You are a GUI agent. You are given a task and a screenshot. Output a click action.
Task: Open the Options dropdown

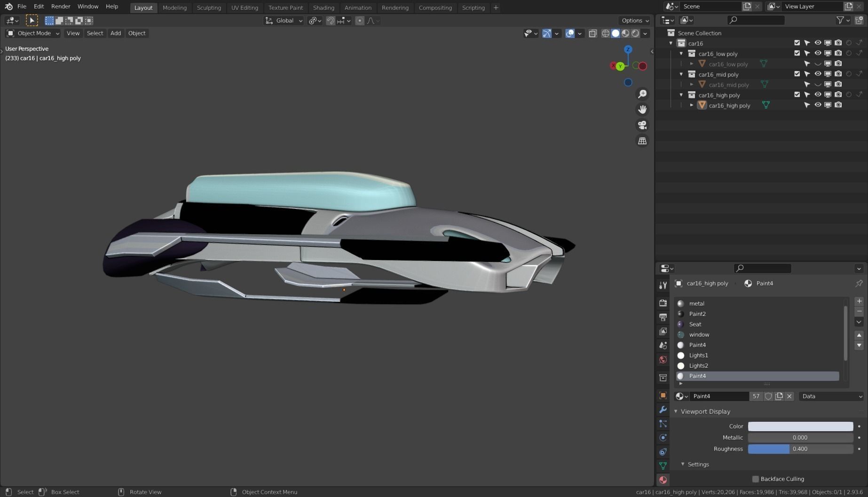(635, 21)
